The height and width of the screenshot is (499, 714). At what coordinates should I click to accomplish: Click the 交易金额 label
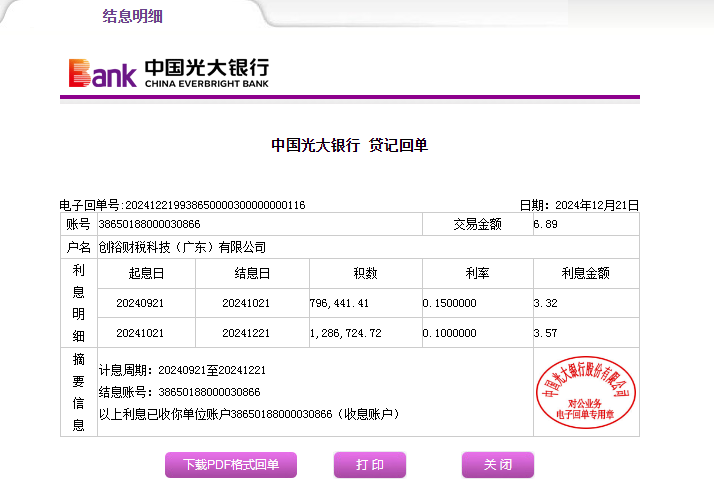(x=477, y=224)
